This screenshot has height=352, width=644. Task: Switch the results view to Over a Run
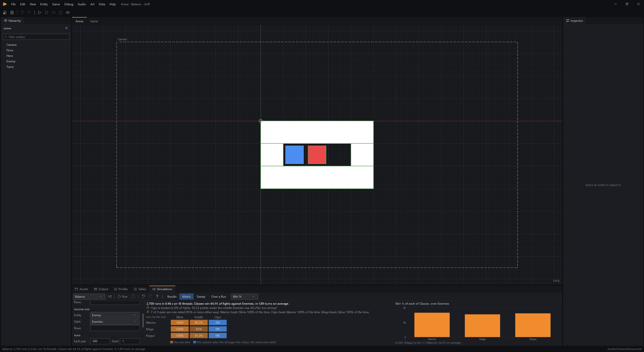(x=219, y=296)
